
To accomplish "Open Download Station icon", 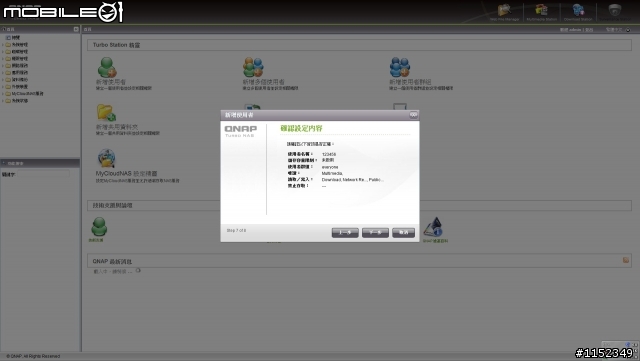I will click(x=578, y=10).
